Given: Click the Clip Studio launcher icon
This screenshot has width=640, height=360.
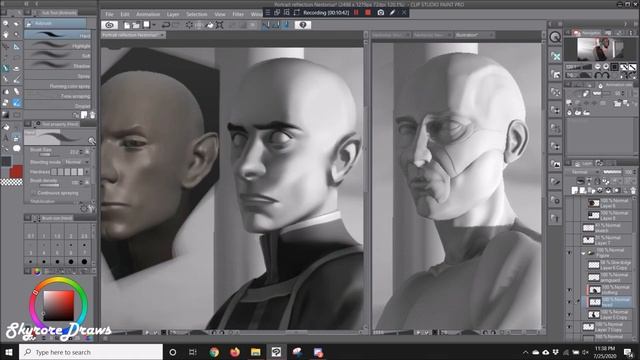Looking at the screenshot, I should point(109,25).
